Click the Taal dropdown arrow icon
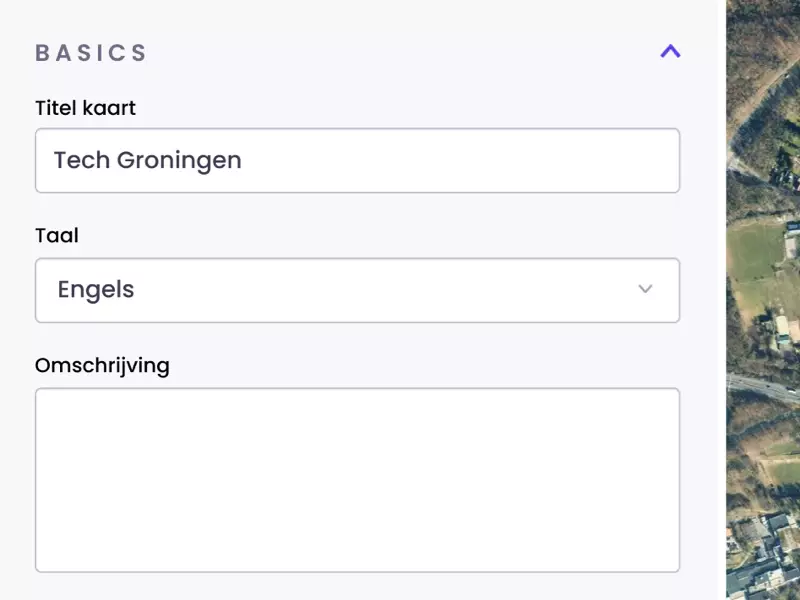Viewport: 800px width, 600px height. (x=645, y=289)
